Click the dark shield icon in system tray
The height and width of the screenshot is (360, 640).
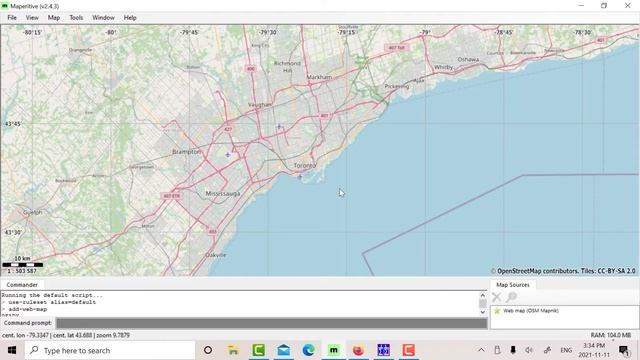(513, 350)
